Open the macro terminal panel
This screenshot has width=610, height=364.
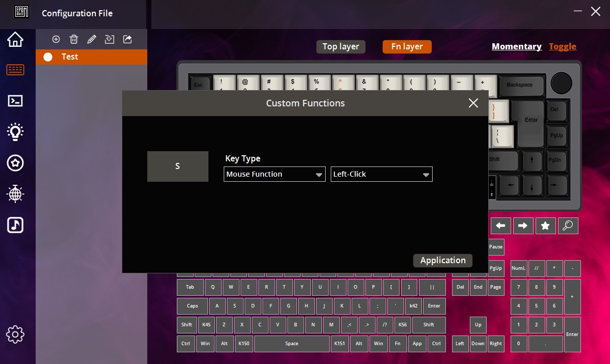click(15, 101)
